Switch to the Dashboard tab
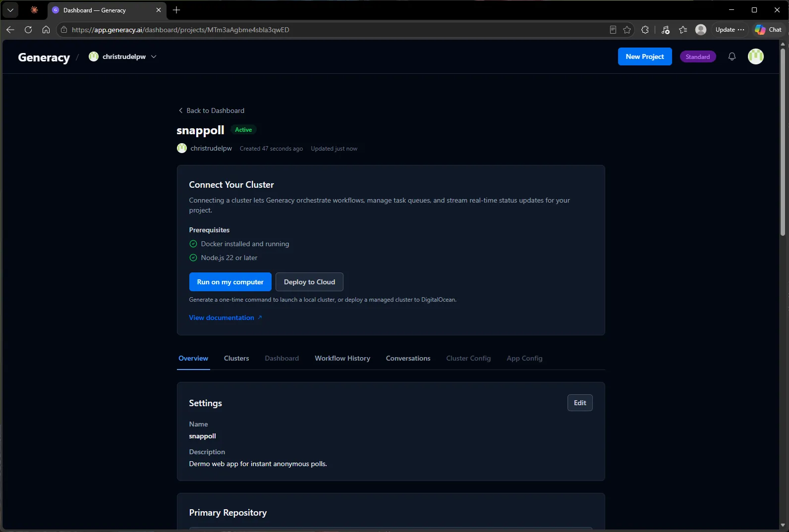Screen dimensions: 789x532 coord(282,358)
